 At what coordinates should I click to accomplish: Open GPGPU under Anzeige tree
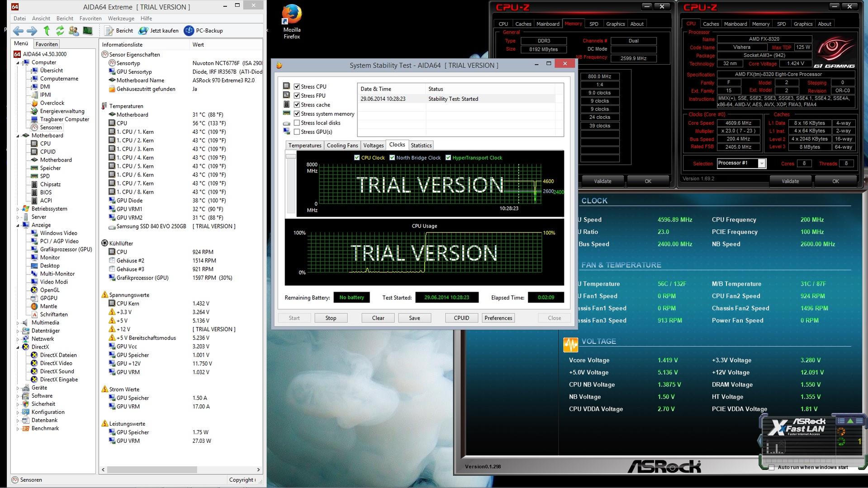tap(48, 298)
